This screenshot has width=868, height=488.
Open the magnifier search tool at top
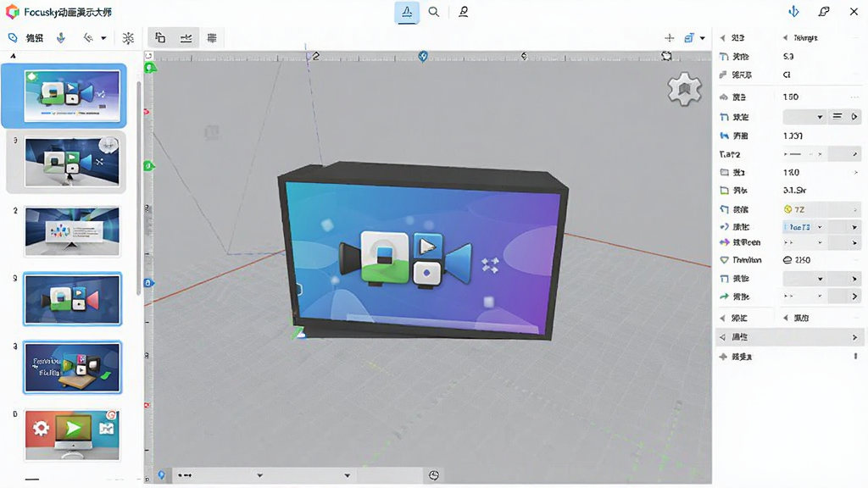tap(434, 12)
